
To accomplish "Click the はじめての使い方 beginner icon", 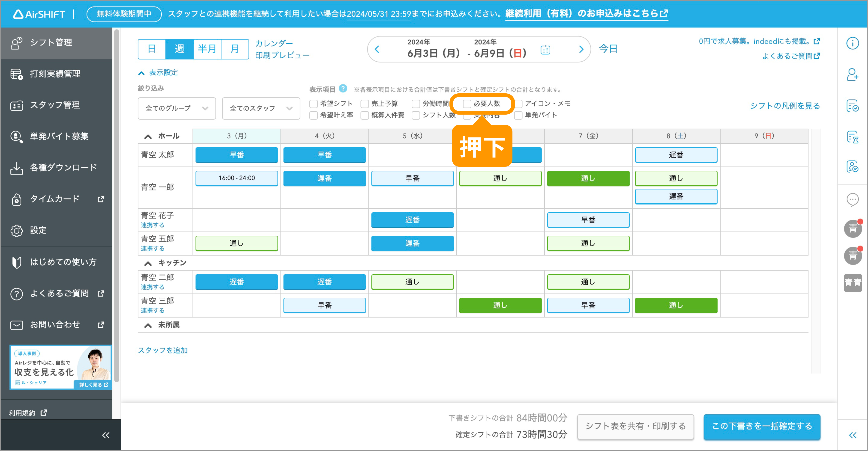I will (x=17, y=262).
